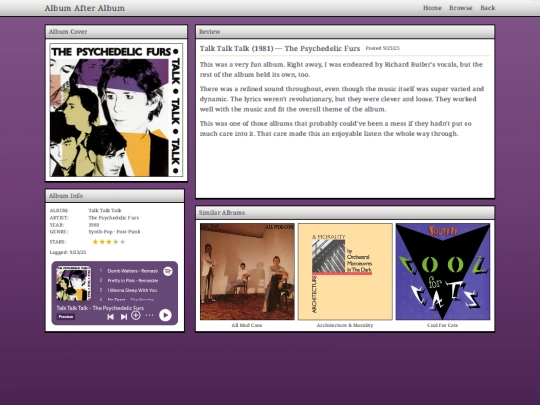
Task: Open the large Psychedelic Furs album cover
Action: point(116,110)
